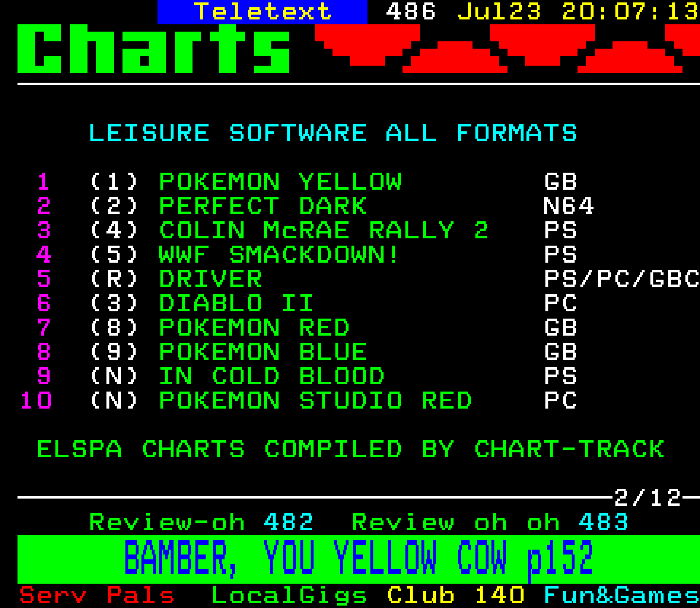Click the PC format beside POKEMON STUDIO RED
Screen dimensions: 700x608
pos(560,401)
